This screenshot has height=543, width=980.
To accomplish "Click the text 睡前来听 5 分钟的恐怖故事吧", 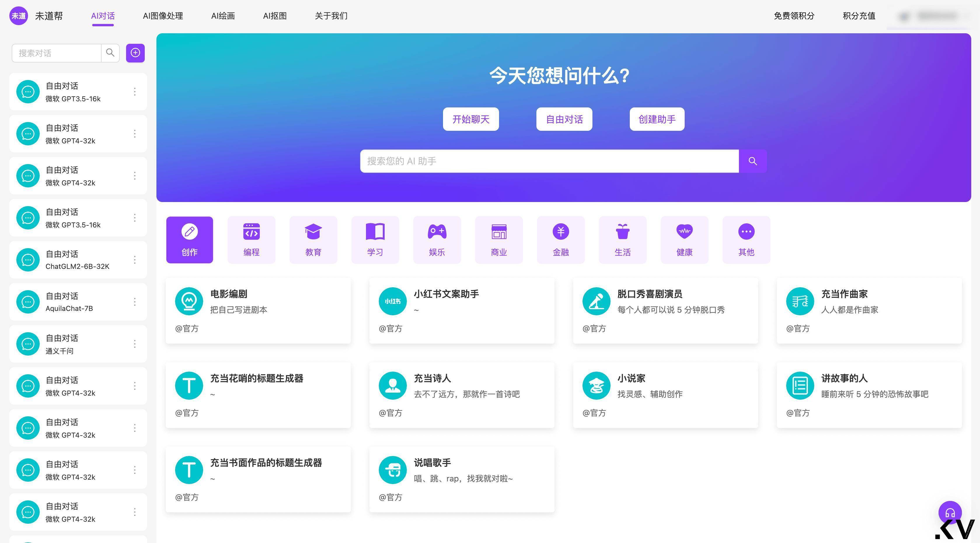I will coord(875,394).
